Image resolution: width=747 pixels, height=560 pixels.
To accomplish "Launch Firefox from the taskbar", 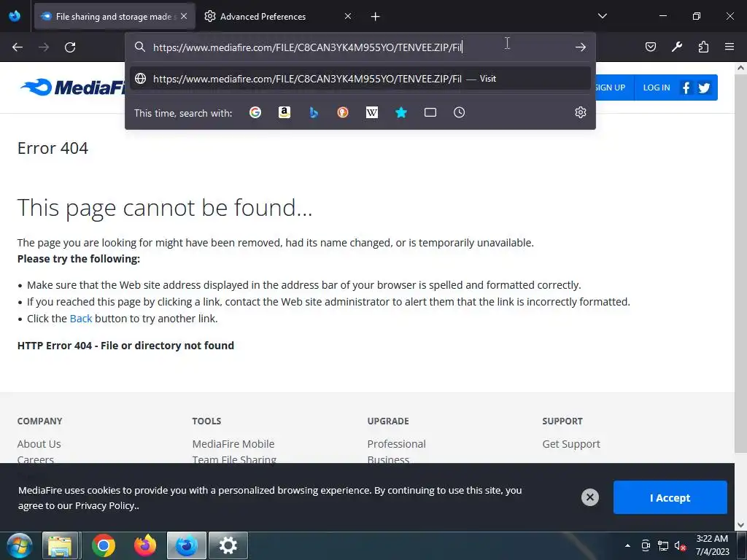I will (x=145, y=545).
